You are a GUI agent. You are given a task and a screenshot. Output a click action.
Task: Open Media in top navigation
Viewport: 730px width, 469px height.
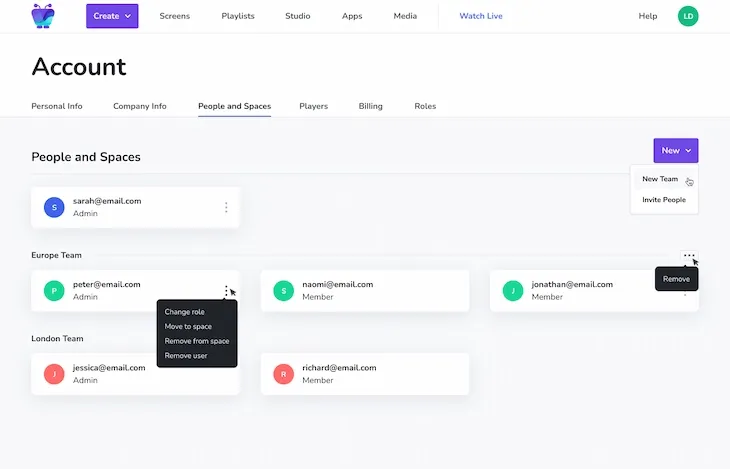405,16
